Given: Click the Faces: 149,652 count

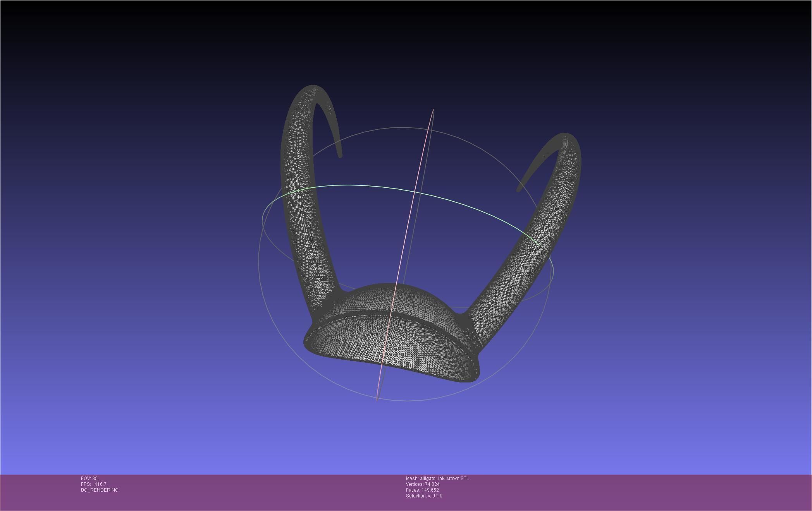Looking at the screenshot, I should [422, 490].
